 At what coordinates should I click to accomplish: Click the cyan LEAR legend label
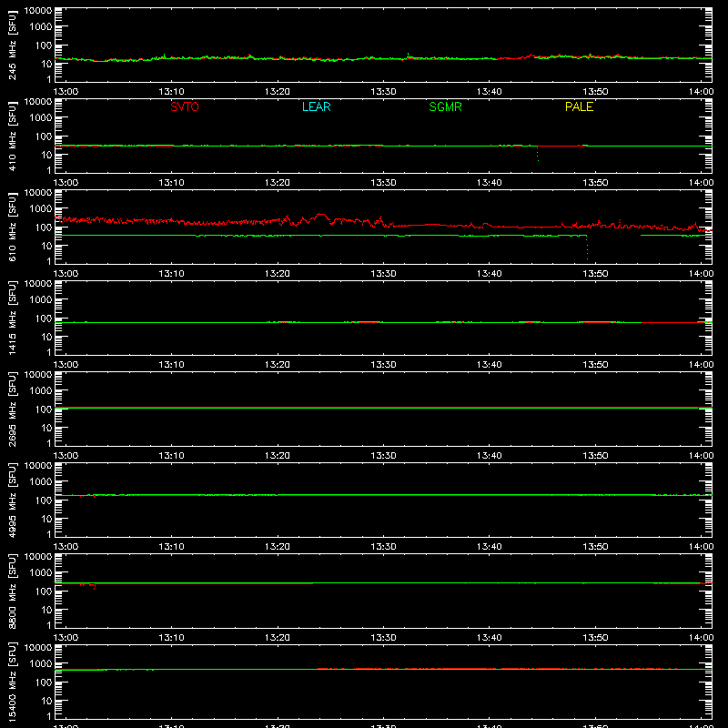click(x=316, y=106)
